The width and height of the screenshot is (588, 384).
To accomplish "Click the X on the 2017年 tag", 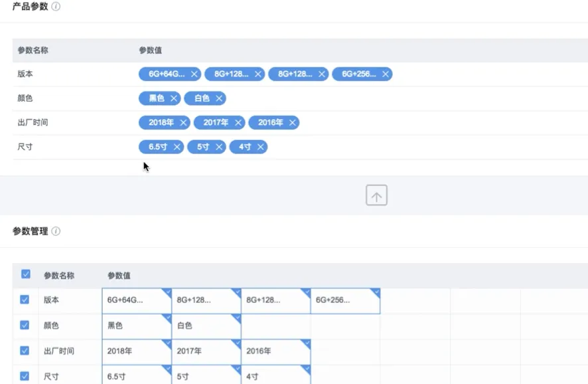I will point(238,123).
